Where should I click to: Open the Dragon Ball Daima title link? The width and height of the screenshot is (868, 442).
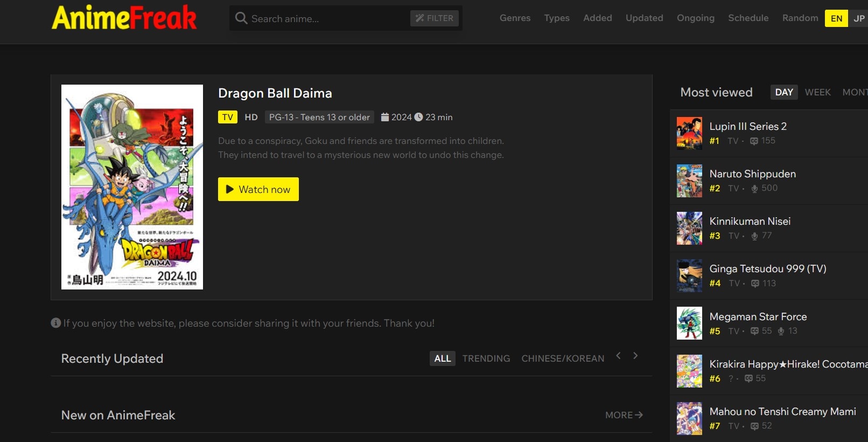tap(275, 93)
